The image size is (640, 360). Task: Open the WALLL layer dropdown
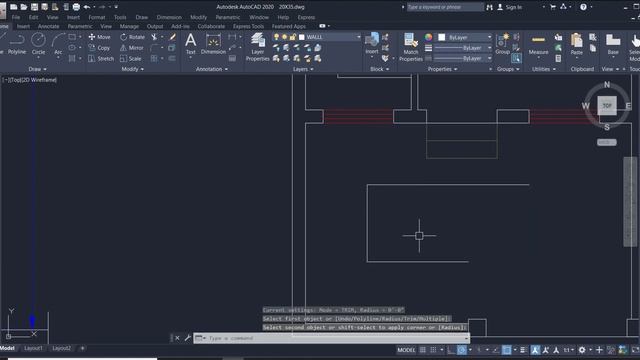(x=358, y=37)
